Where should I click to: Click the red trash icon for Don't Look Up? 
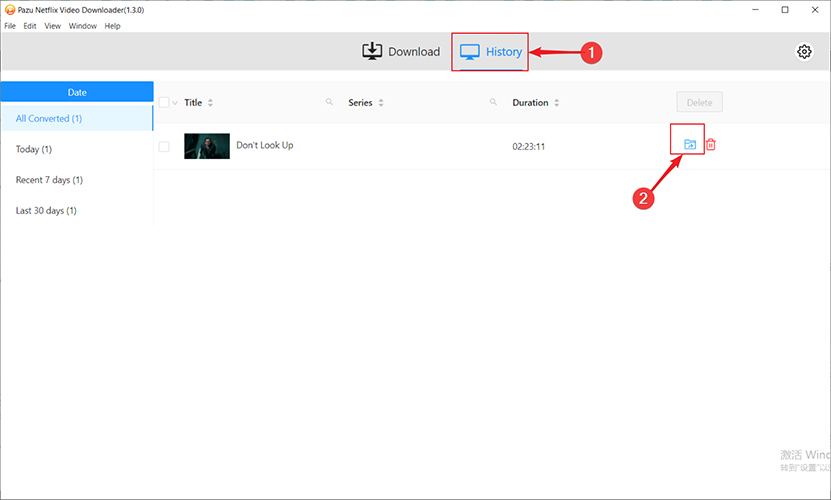711,145
